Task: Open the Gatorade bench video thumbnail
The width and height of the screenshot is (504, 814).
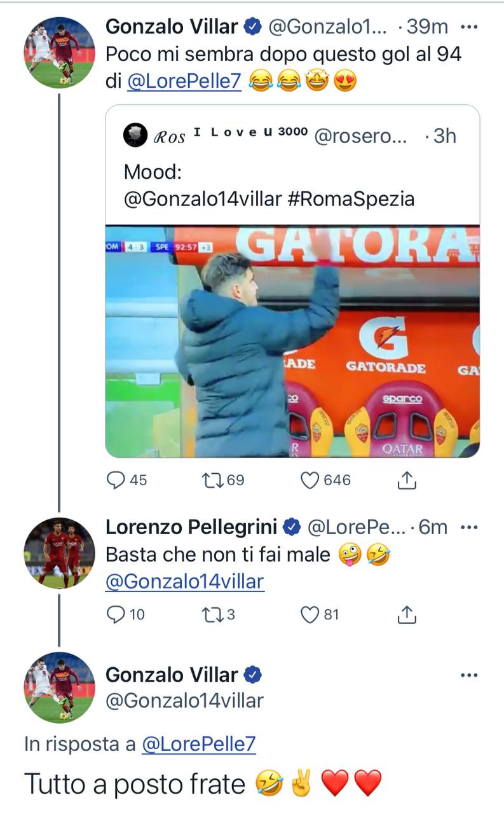Action: coord(292,341)
